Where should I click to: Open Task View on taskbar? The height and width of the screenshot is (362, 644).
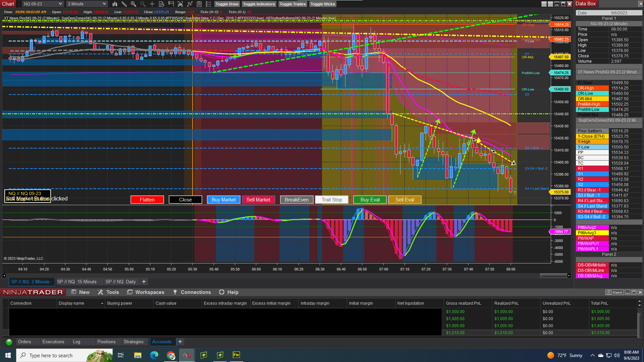point(121,355)
